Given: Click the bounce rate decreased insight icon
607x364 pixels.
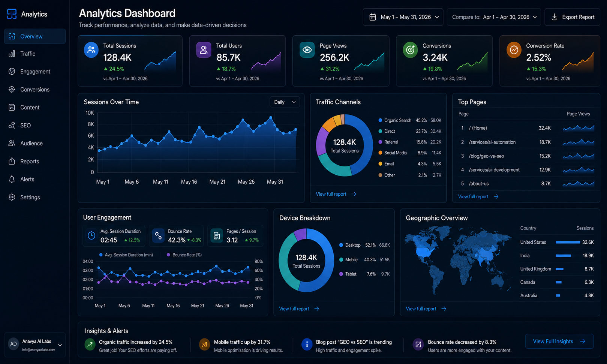Looking at the screenshot, I should (x=418, y=344).
